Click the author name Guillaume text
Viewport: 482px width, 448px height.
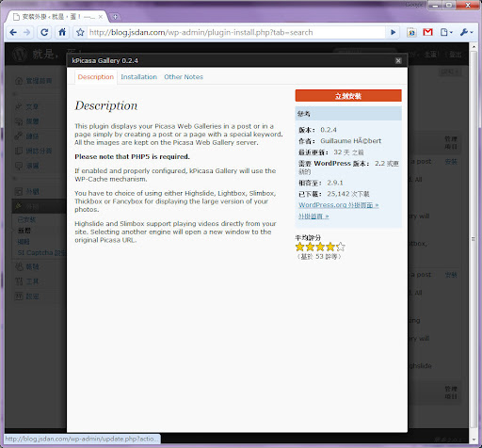[351, 141]
